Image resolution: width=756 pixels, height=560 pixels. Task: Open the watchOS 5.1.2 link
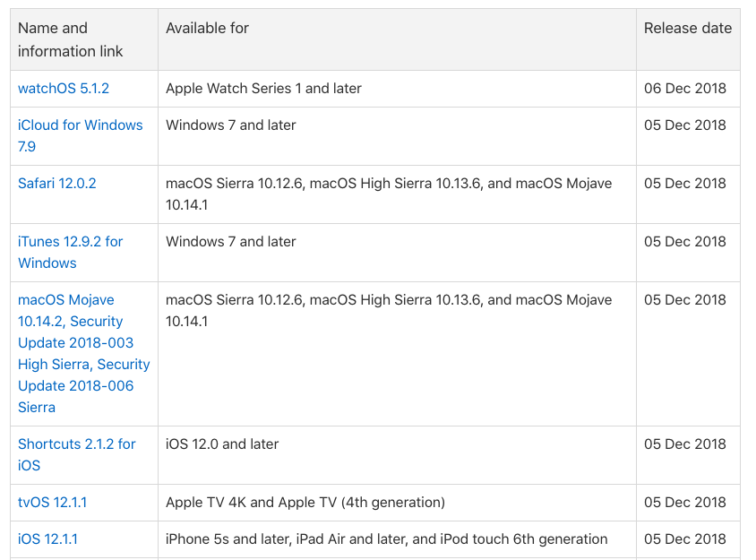point(64,89)
